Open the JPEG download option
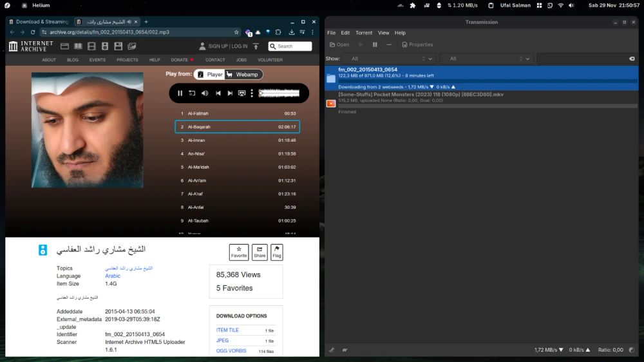 (222, 340)
